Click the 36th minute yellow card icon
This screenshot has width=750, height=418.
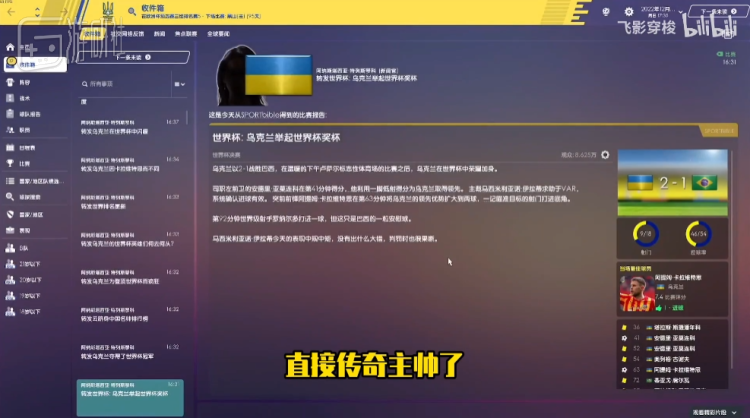[x=624, y=328]
